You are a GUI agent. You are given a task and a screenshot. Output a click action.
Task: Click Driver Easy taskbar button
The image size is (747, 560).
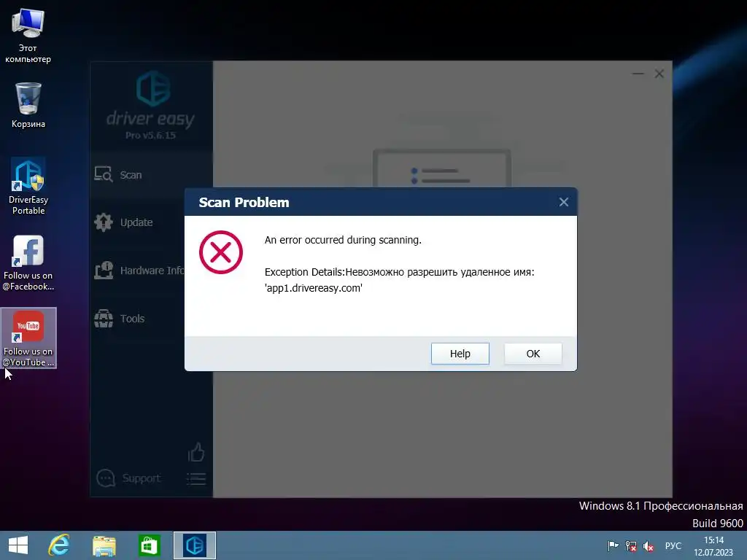coord(194,545)
